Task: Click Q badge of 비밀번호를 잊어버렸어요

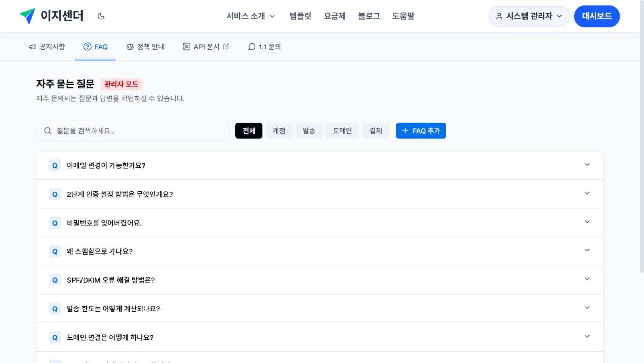Action: coord(55,223)
